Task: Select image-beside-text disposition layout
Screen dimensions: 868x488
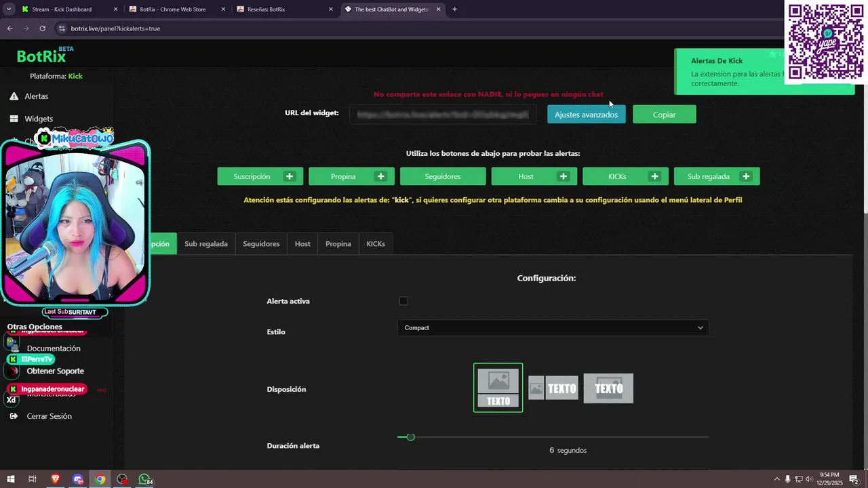Action: [x=553, y=388]
